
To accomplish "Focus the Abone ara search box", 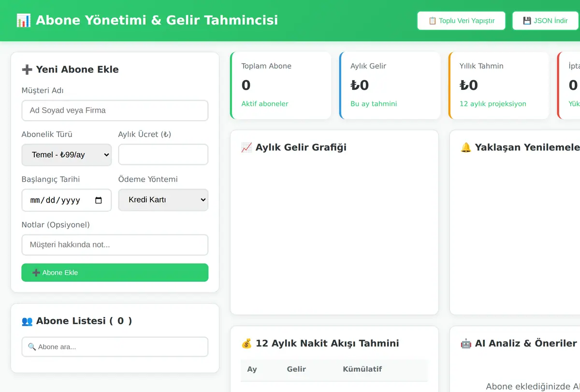I will pyautogui.click(x=115, y=347).
